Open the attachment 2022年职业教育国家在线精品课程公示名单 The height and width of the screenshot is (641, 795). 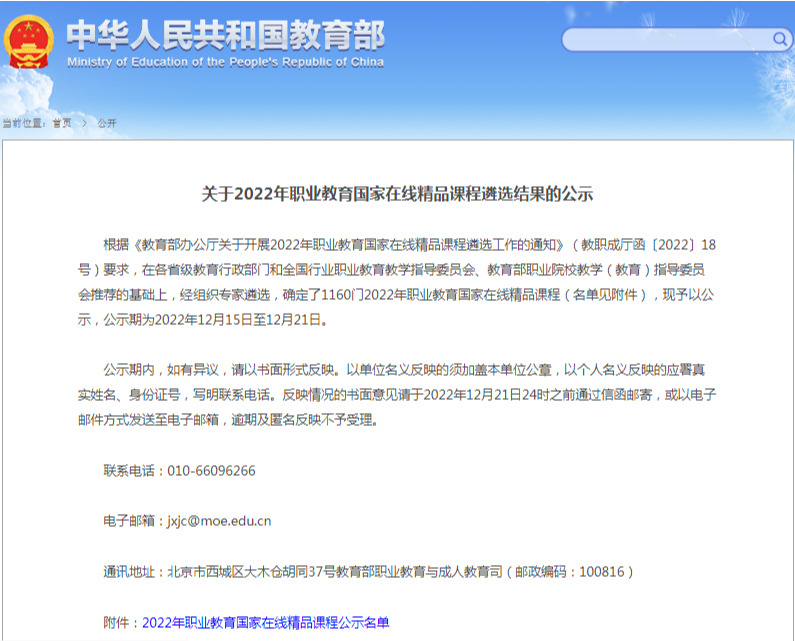[x=265, y=622]
